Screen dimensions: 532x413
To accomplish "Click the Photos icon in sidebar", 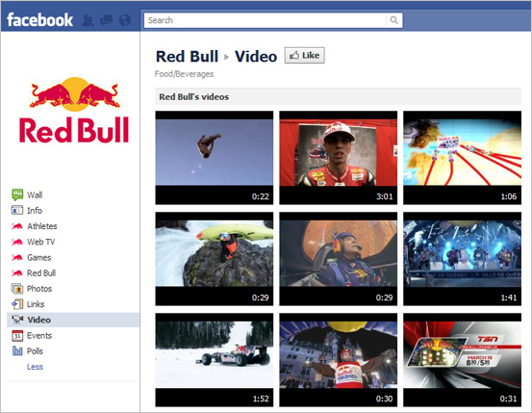I will coord(17,289).
